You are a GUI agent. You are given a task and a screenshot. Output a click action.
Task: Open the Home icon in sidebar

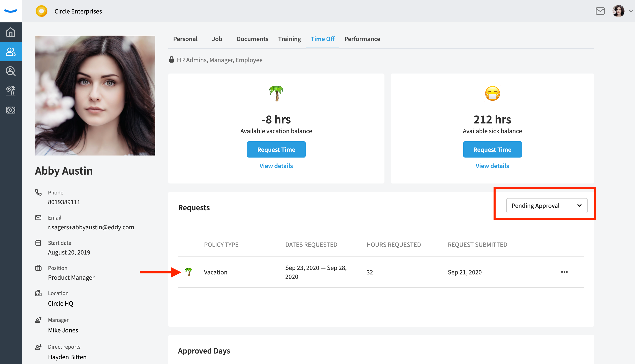tap(11, 32)
